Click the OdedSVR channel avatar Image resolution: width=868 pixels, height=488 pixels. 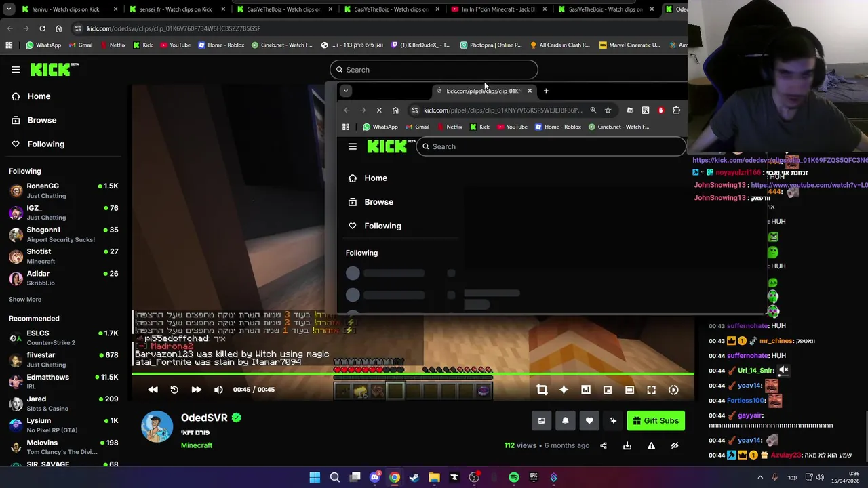click(157, 427)
